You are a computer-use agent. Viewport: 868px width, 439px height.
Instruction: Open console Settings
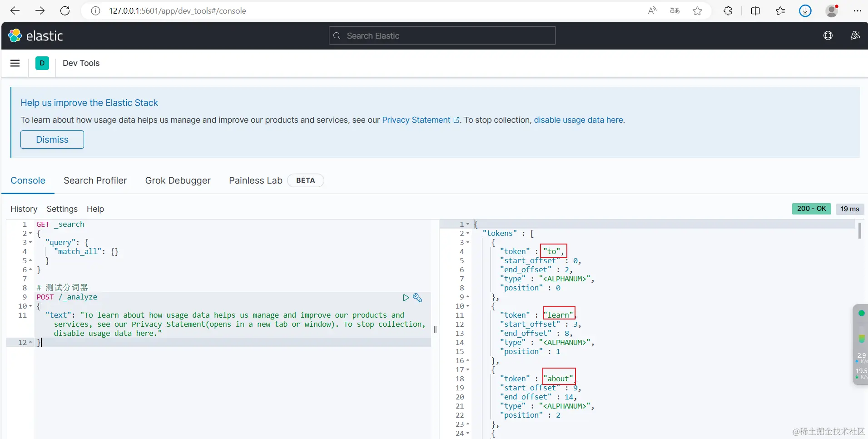62,209
